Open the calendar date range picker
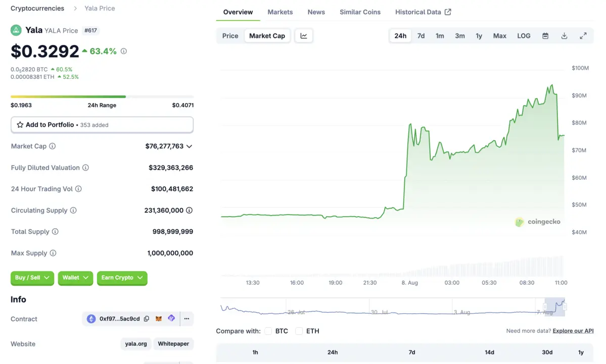606x364 pixels. click(545, 36)
